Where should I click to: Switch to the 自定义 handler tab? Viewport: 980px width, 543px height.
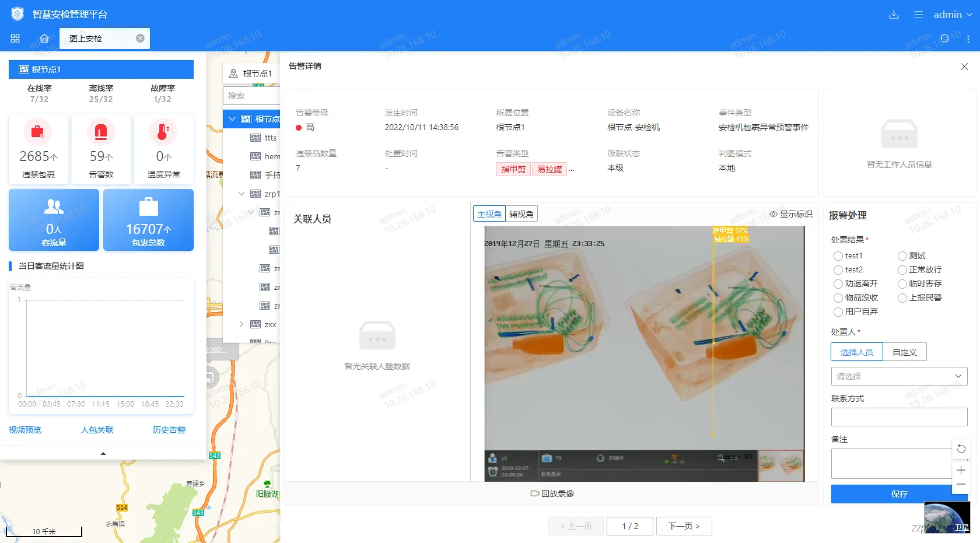(904, 352)
